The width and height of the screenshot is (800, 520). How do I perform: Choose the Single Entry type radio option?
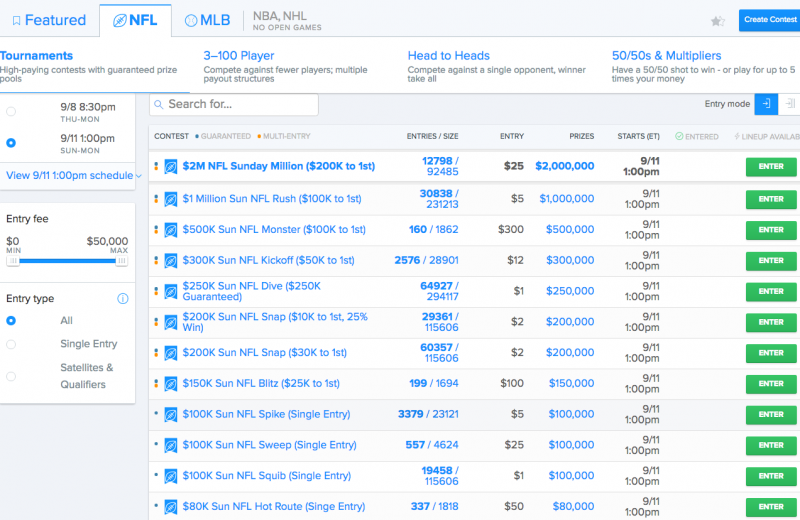11,344
